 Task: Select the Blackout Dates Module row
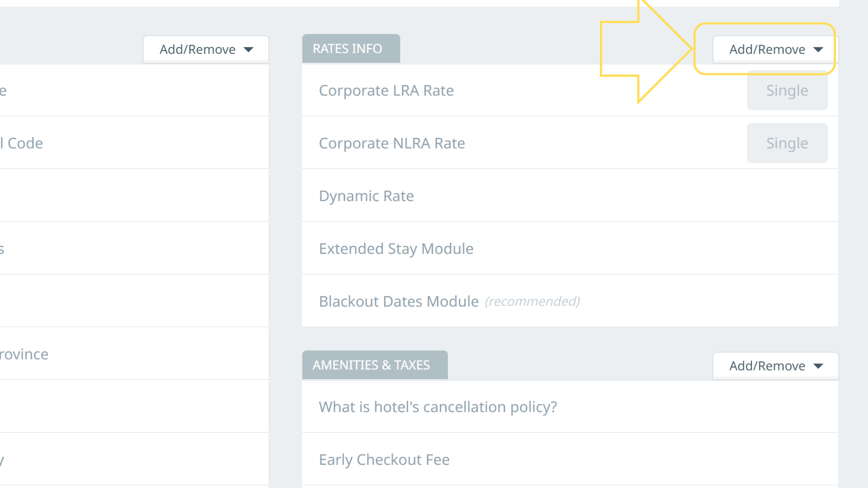(398, 301)
